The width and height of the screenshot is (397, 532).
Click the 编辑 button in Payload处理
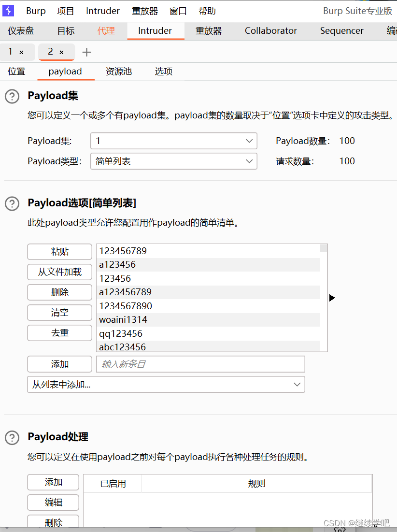[53, 503]
